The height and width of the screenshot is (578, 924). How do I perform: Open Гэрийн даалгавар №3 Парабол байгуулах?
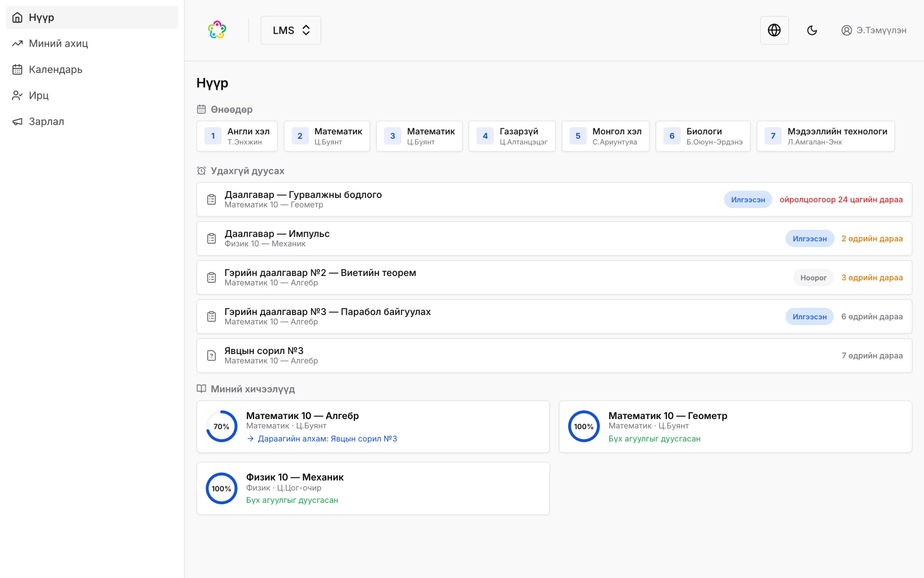(554, 316)
